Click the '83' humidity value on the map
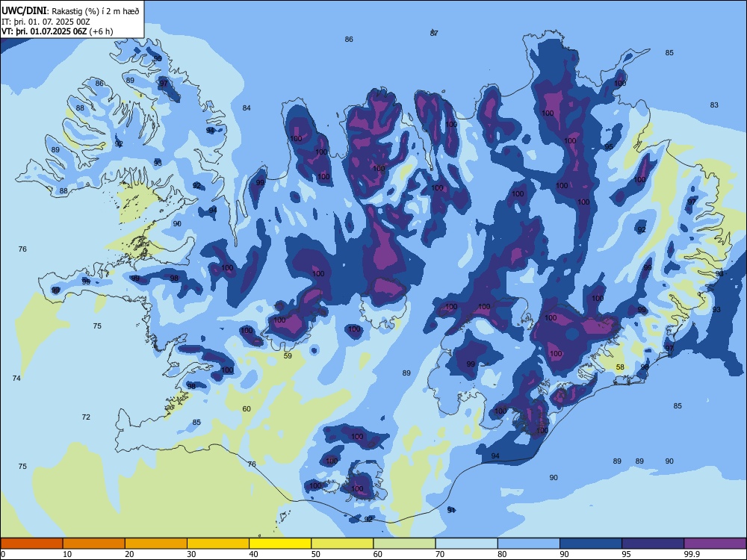 coord(713,105)
